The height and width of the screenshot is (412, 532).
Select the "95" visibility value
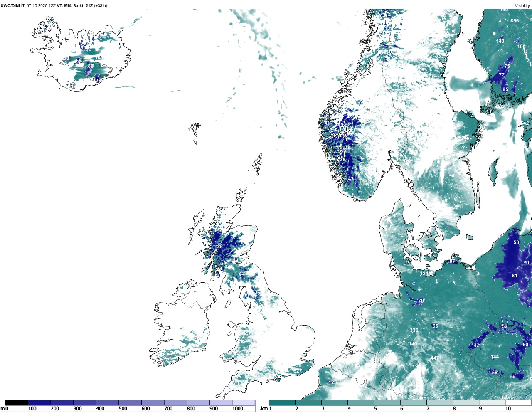(x=505, y=89)
